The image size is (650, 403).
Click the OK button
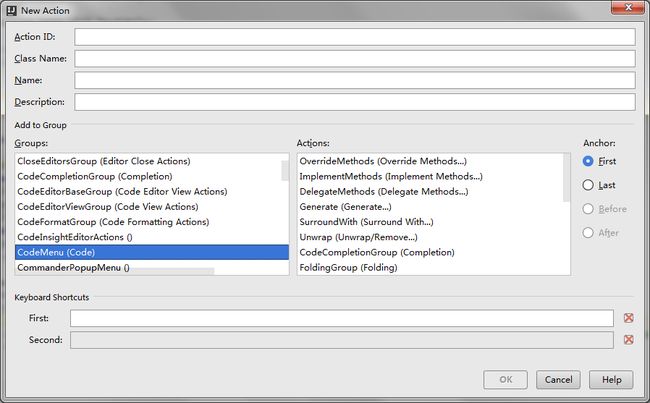click(505, 379)
